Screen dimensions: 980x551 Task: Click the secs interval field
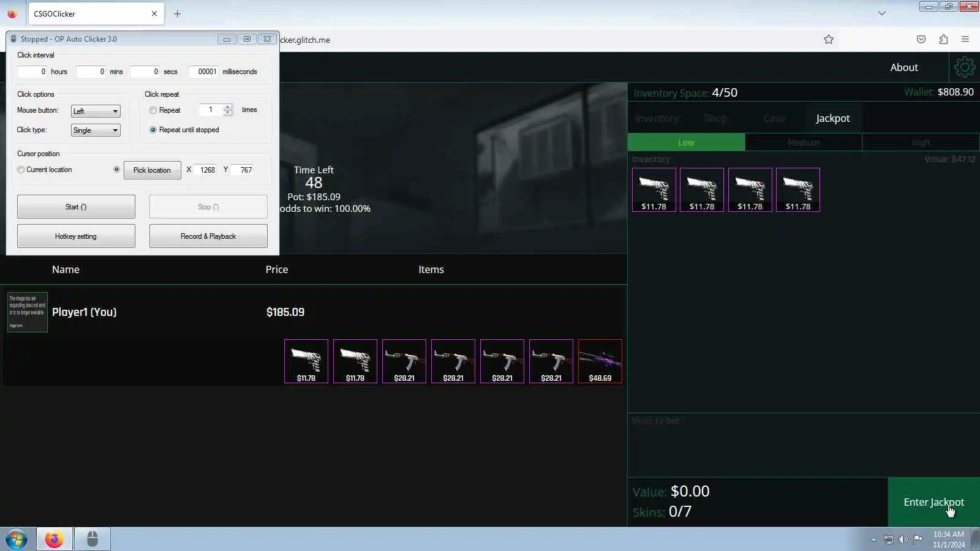click(145, 72)
